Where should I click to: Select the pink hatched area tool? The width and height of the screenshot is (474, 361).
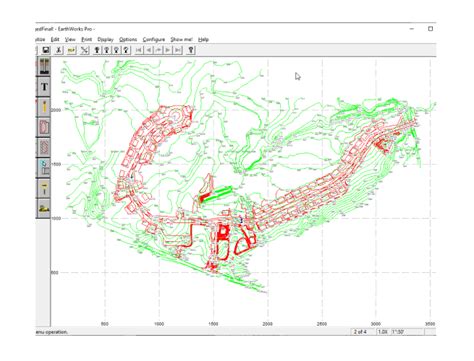[x=44, y=147]
